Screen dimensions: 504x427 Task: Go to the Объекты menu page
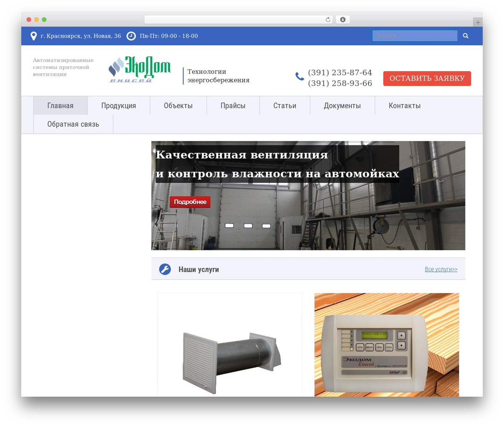[178, 106]
